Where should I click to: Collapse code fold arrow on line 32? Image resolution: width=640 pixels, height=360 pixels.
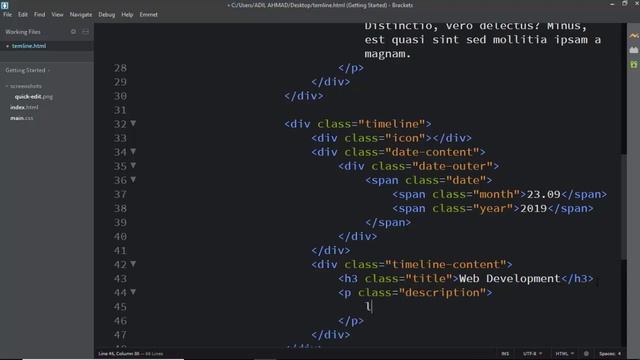pyautogui.click(x=133, y=123)
